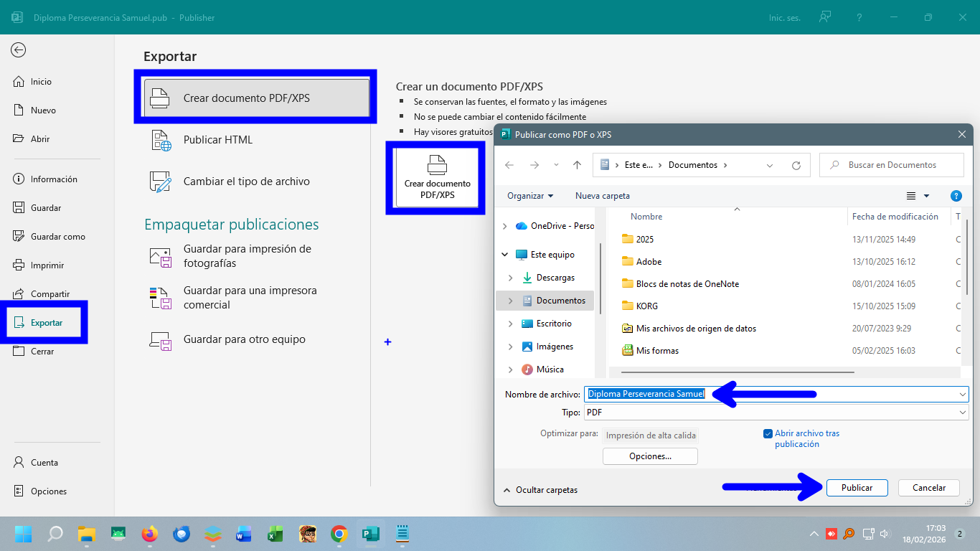Open Excel from the taskbar
Image resolution: width=980 pixels, height=551 pixels.
[275, 534]
